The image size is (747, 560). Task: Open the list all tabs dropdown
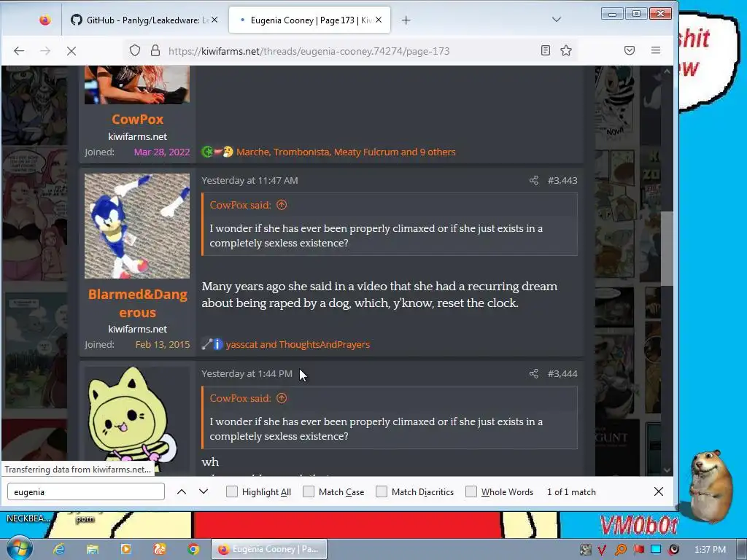557,20
